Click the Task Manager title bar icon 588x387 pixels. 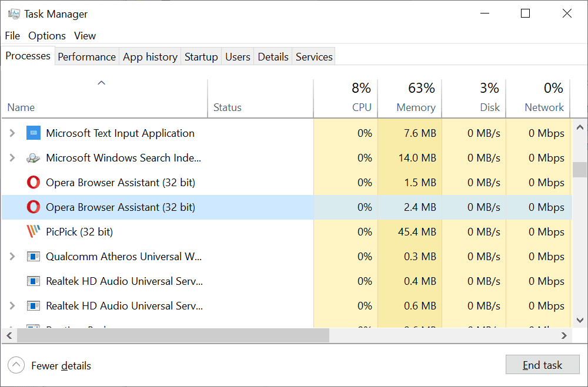pos(14,14)
